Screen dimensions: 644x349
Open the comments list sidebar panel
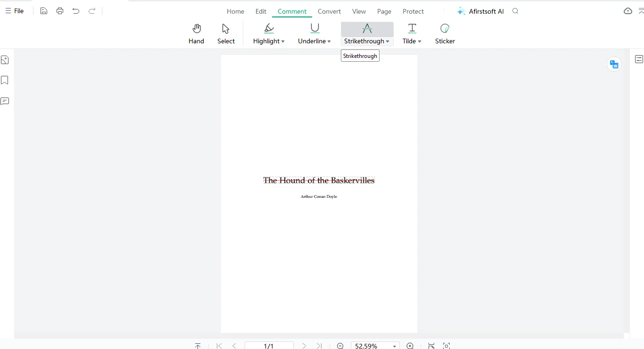point(5,101)
